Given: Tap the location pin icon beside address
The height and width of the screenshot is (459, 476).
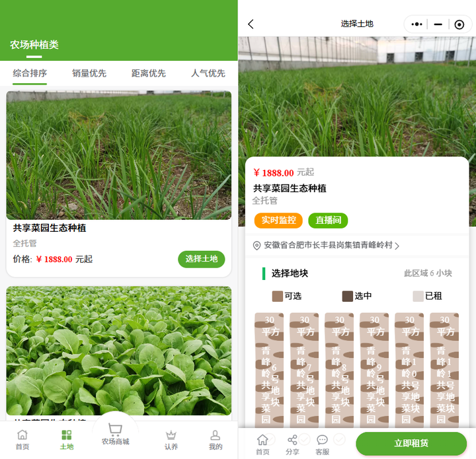Looking at the screenshot, I should pos(257,245).
